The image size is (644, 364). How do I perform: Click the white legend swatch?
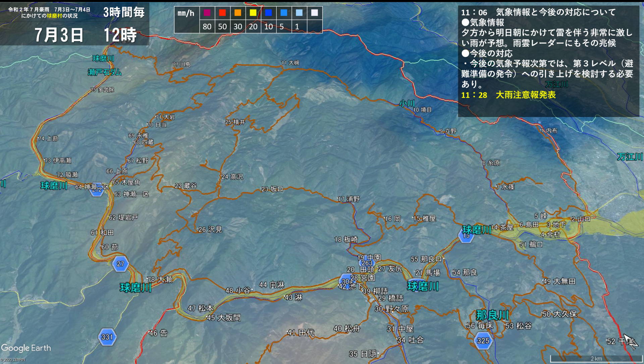[x=314, y=13]
